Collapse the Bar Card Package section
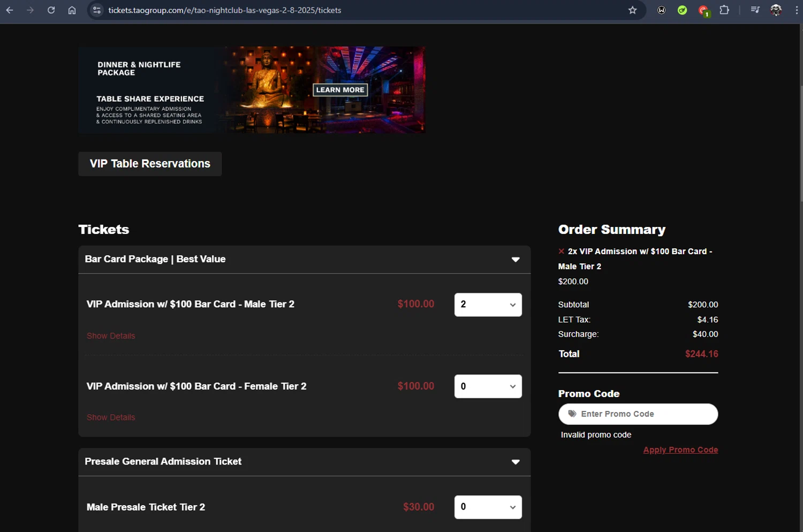 (515, 260)
